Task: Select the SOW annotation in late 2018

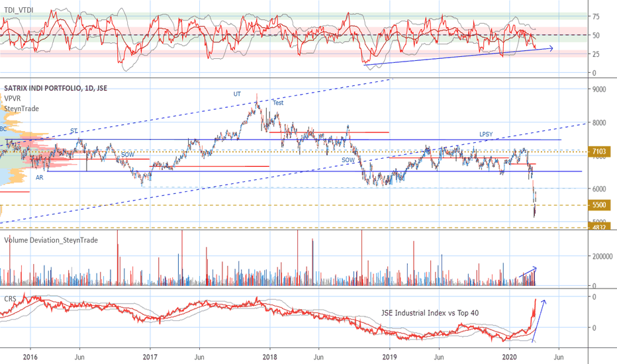Action: tap(348, 159)
